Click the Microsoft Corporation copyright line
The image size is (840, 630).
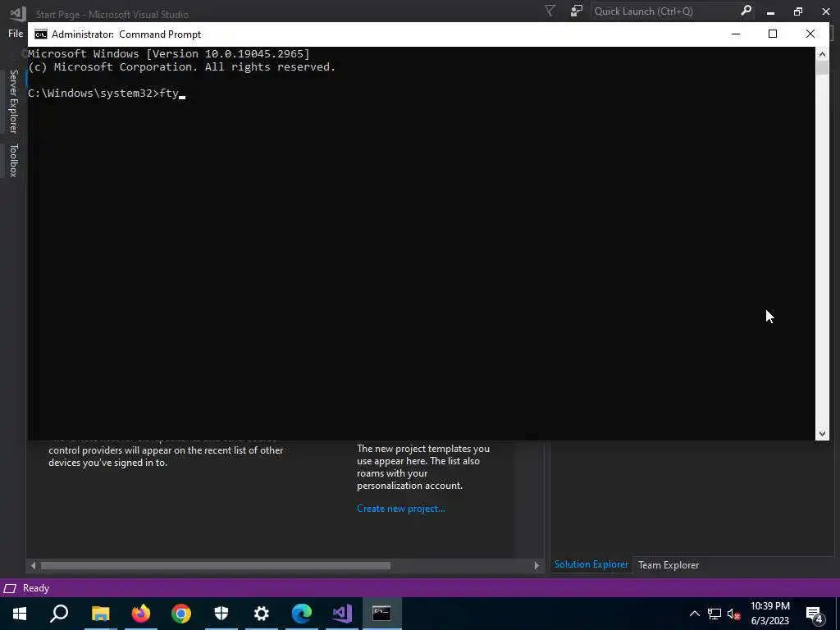click(x=181, y=67)
